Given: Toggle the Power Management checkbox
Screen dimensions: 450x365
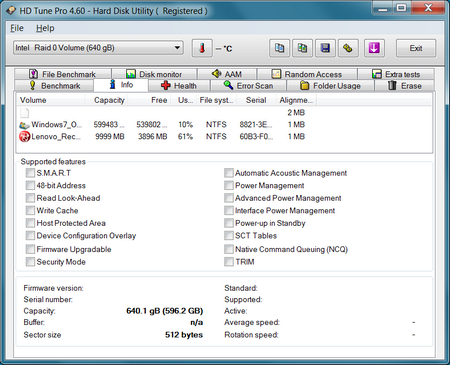Looking at the screenshot, I should (229, 185).
